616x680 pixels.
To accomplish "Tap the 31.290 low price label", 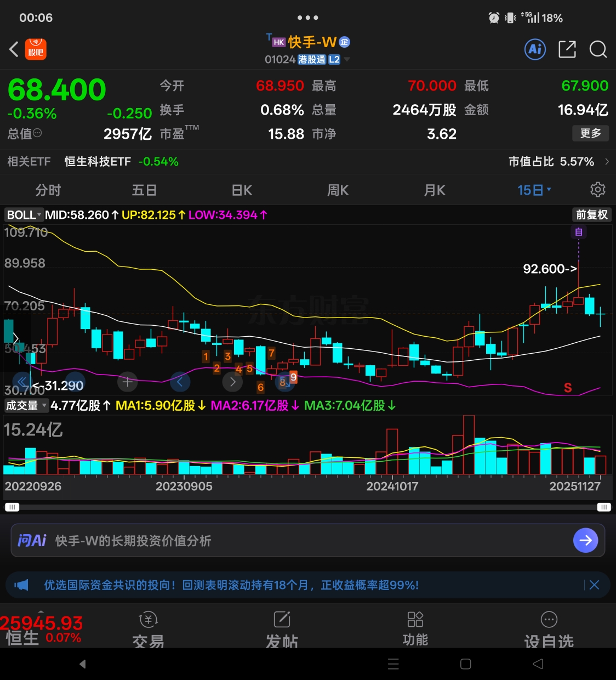I will coord(58,386).
